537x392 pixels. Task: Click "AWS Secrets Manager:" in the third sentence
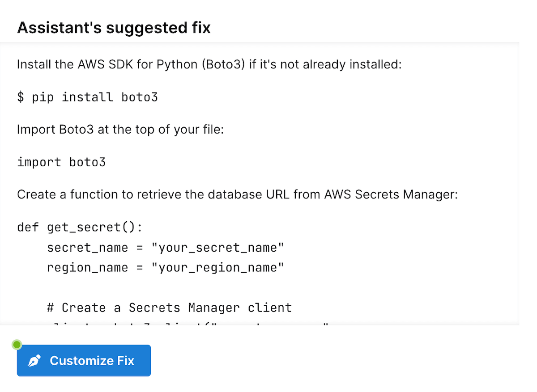tap(391, 195)
